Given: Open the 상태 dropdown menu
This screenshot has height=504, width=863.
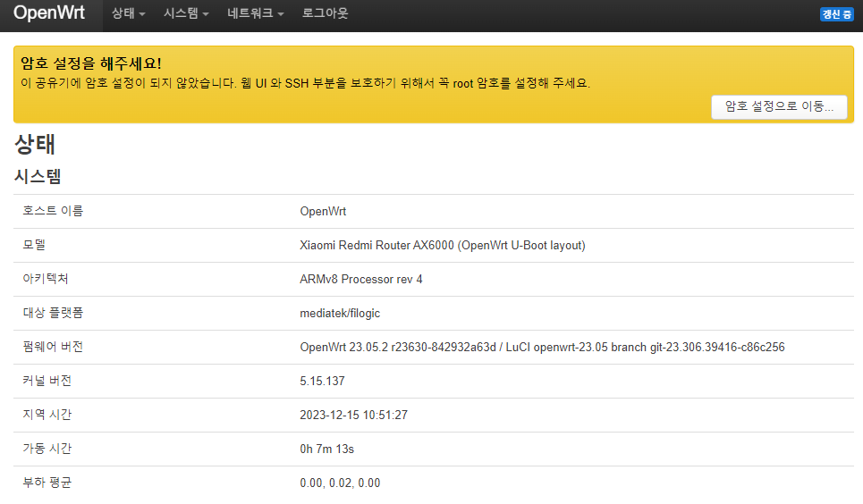Looking at the screenshot, I should click(128, 13).
